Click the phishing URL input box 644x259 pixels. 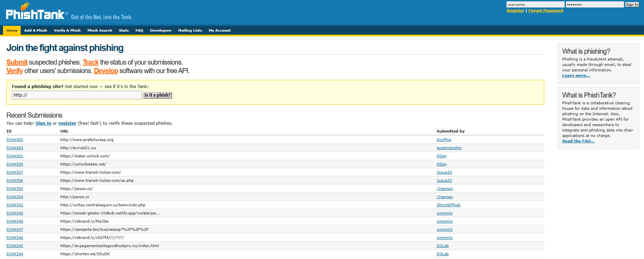click(77, 95)
